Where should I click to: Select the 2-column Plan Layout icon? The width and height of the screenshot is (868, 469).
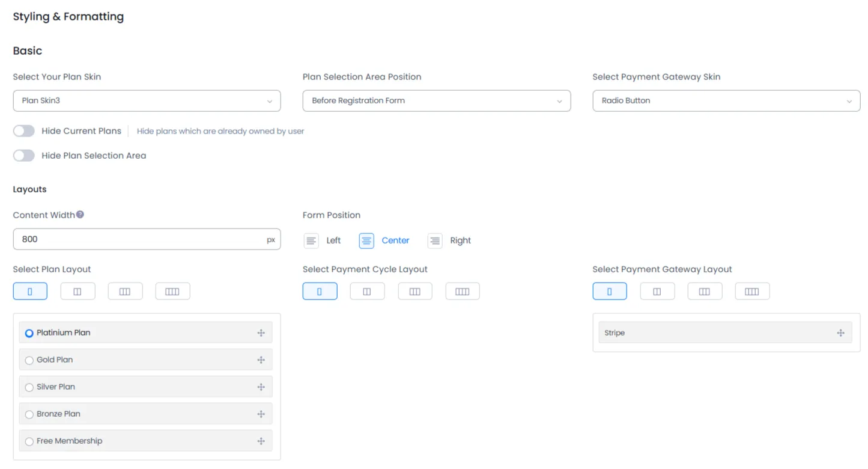[77, 291]
